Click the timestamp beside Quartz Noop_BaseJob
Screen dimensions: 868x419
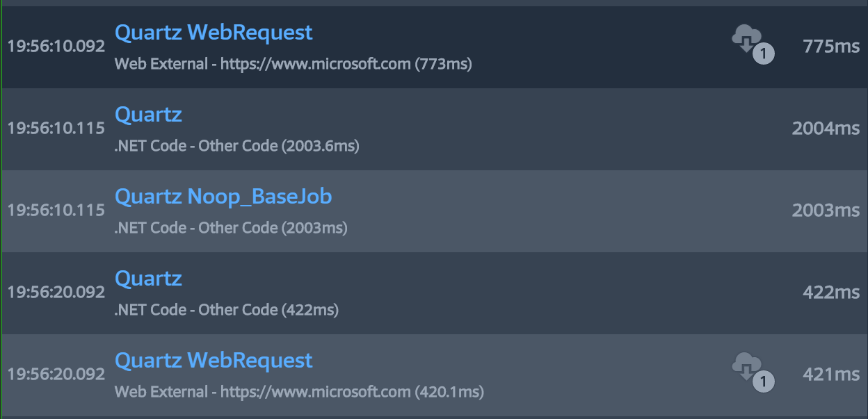pos(56,211)
